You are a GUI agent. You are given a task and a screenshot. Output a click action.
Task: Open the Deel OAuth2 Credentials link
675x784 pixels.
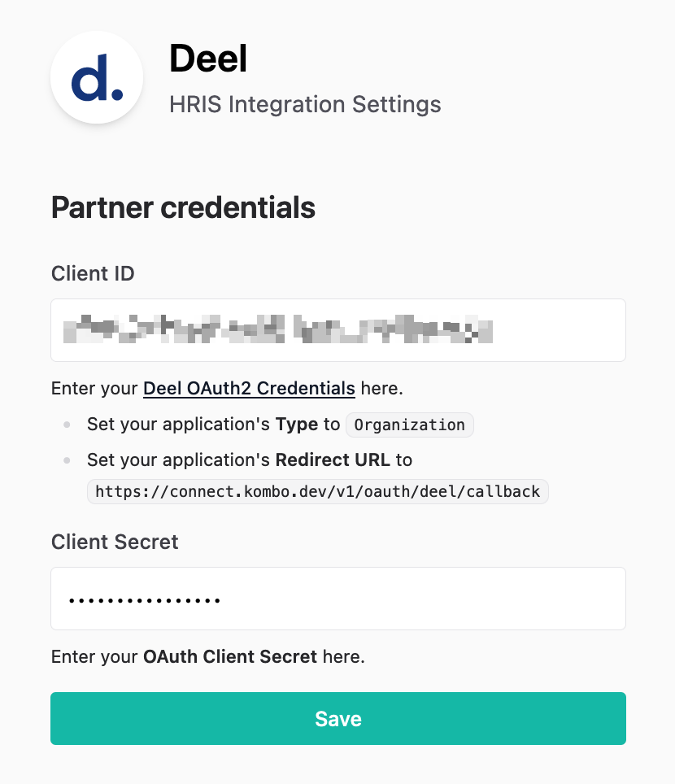249,388
